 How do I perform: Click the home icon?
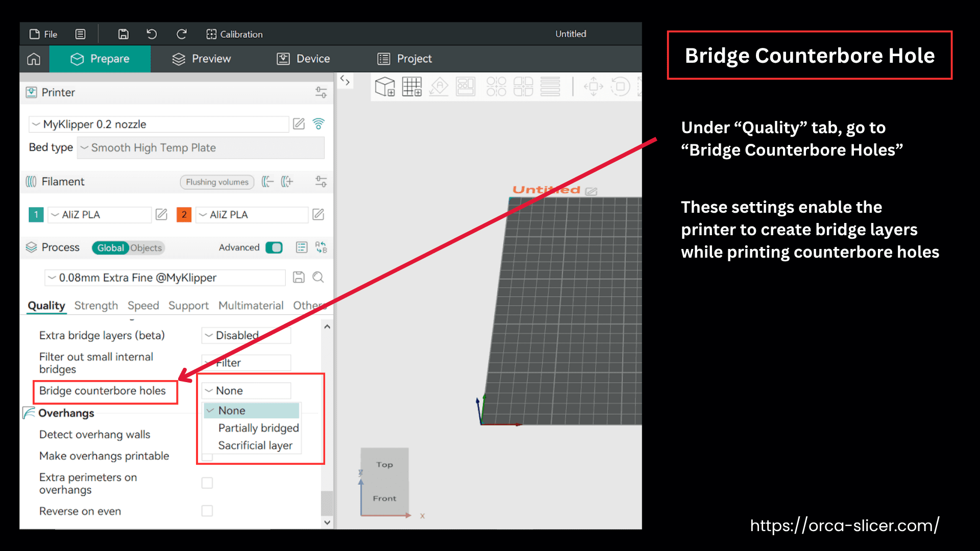coord(34,59)
